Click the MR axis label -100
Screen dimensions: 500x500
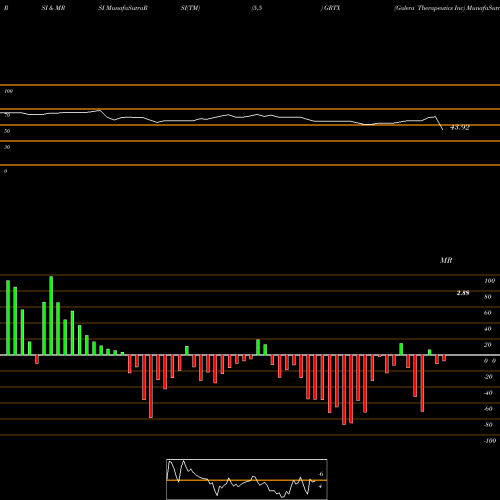[x=490, y=441]
